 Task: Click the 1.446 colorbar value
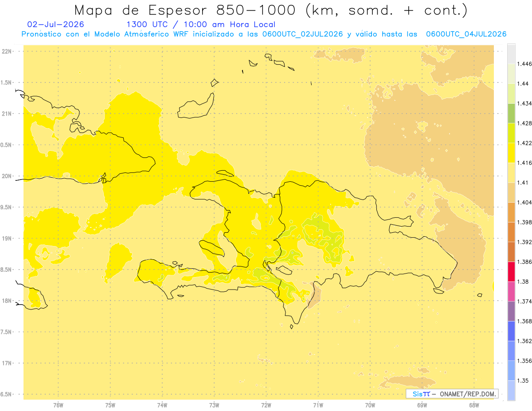pyautogui.click(x=524, y=64)
